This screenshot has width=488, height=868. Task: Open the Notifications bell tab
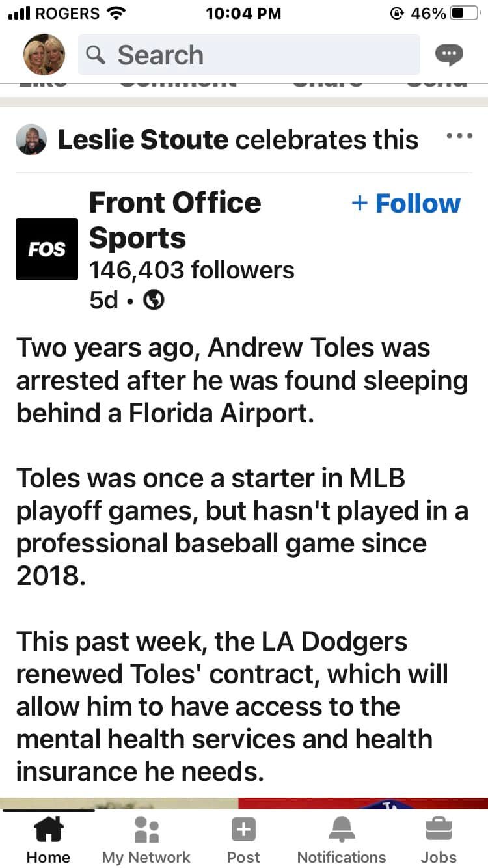point(341,841)
